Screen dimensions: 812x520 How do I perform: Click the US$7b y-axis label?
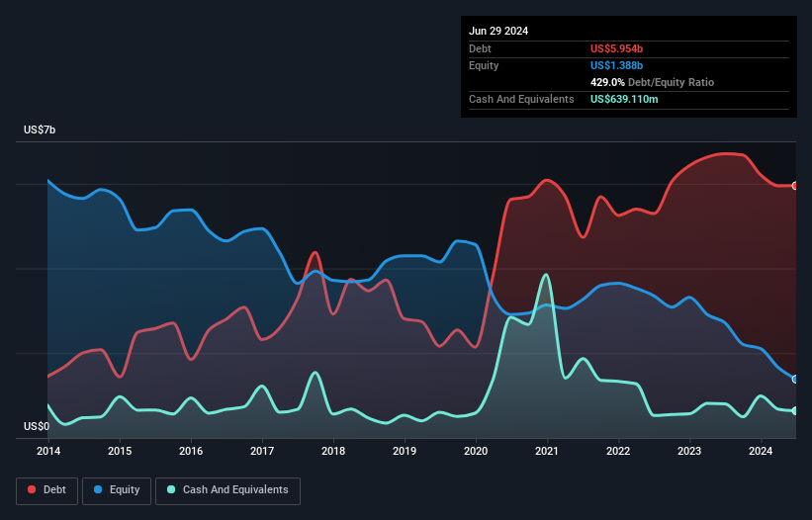click(x=40, y=130)
